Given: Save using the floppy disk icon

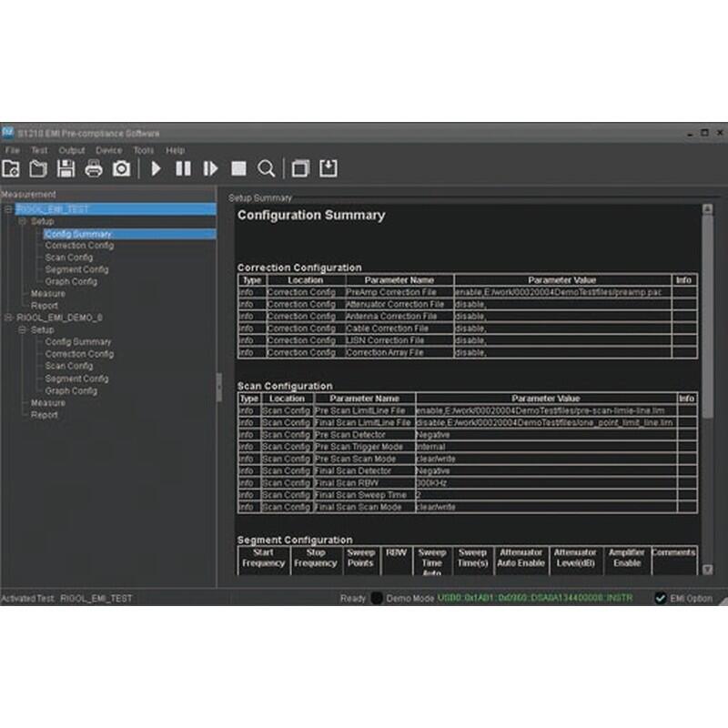Looking at the screenshot, I should 66,168.
